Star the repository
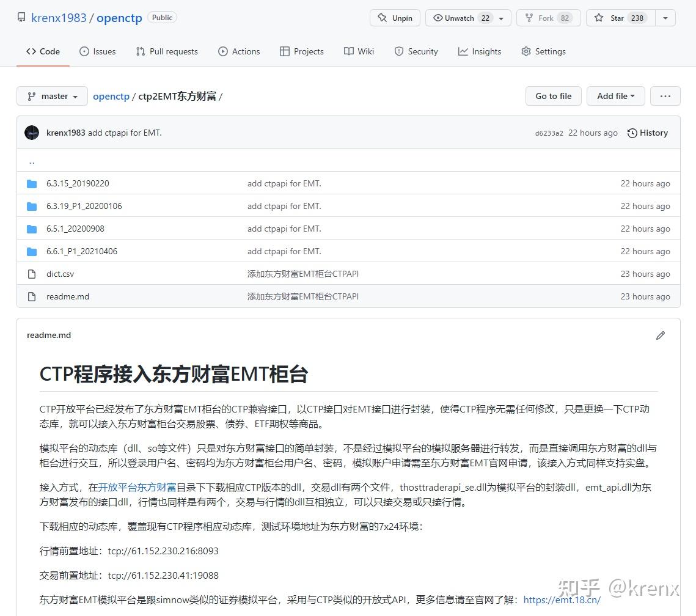This screenshot has height=616, width=696. point(617,18)
